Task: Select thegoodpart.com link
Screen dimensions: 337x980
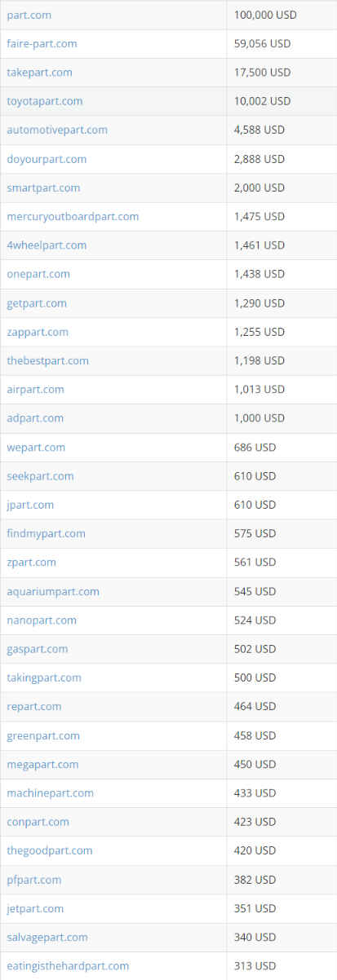Action: click(50, 850)
